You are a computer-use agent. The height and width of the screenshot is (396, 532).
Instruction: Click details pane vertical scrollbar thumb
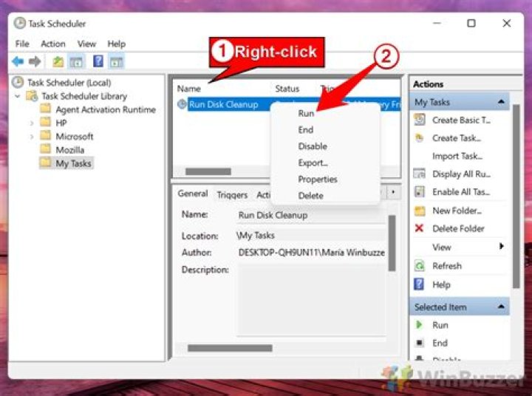(x=392, y=243)
